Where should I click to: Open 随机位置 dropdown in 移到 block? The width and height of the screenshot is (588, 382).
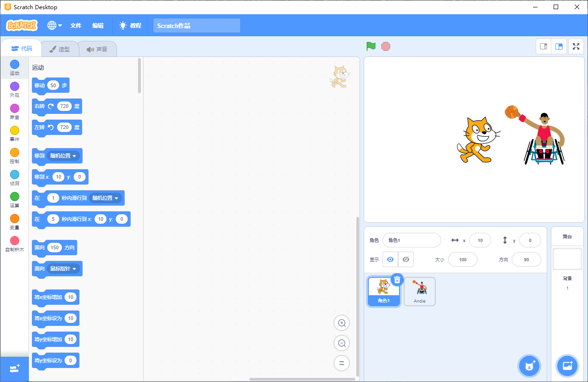tap(64, 156)
